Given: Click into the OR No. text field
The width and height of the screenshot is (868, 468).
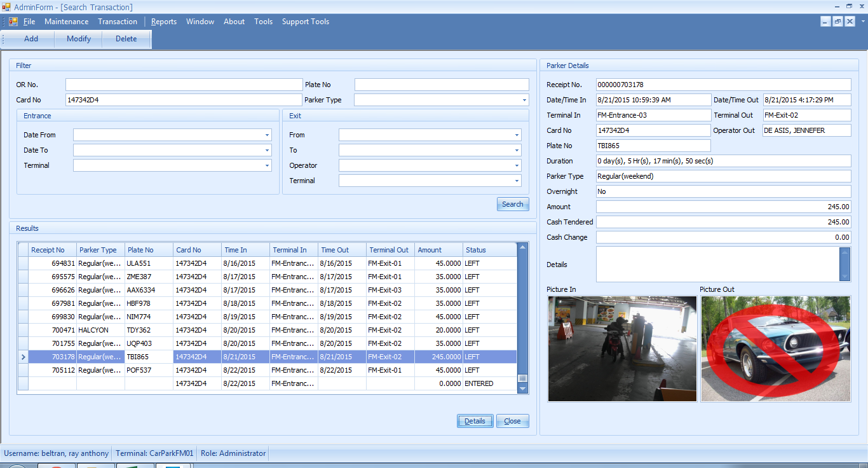Looking at the screenshot, I should click(184, 85).
